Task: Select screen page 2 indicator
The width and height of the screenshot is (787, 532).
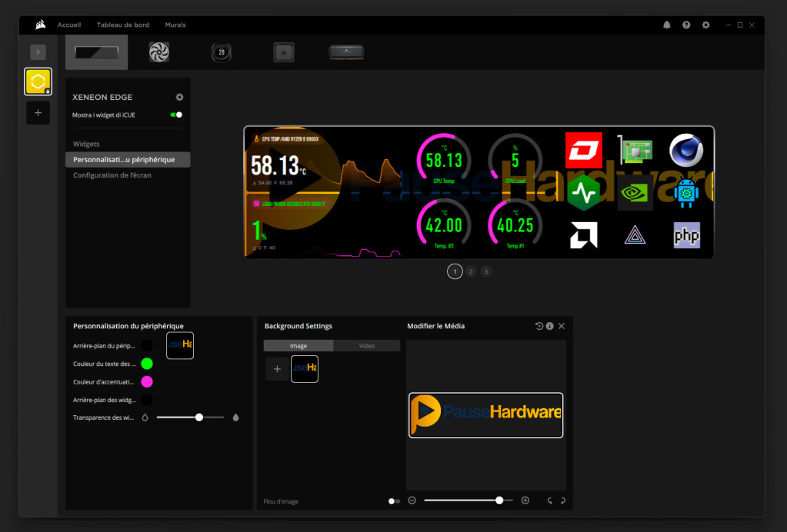Action: 471,271
